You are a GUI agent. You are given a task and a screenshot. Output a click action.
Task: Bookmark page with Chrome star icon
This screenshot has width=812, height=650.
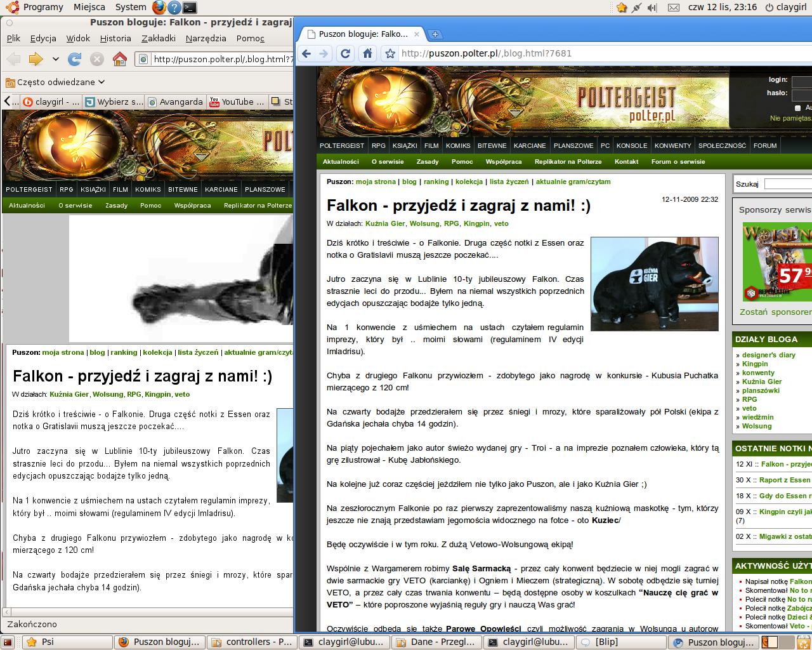click(390, 53)
